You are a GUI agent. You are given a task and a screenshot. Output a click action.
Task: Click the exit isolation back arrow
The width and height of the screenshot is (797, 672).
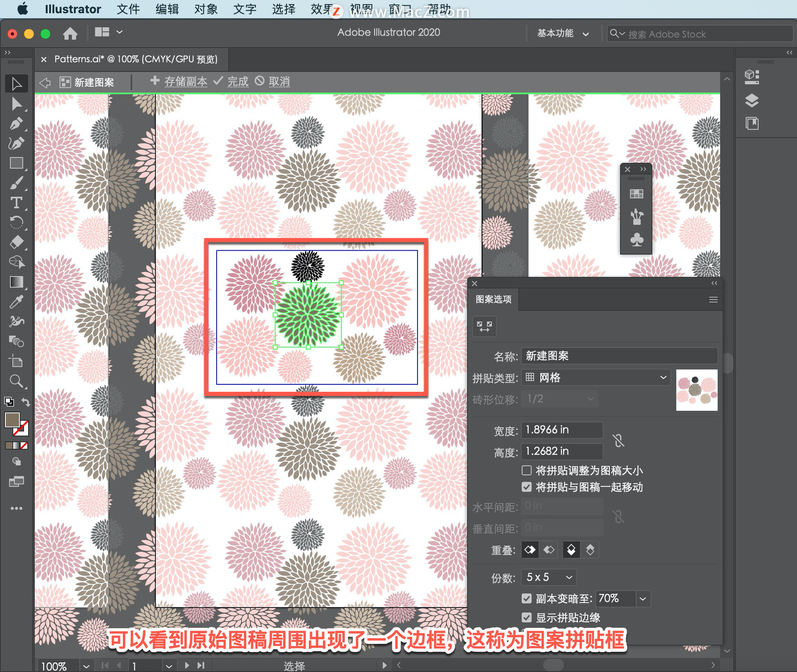[x=45, y=82]
